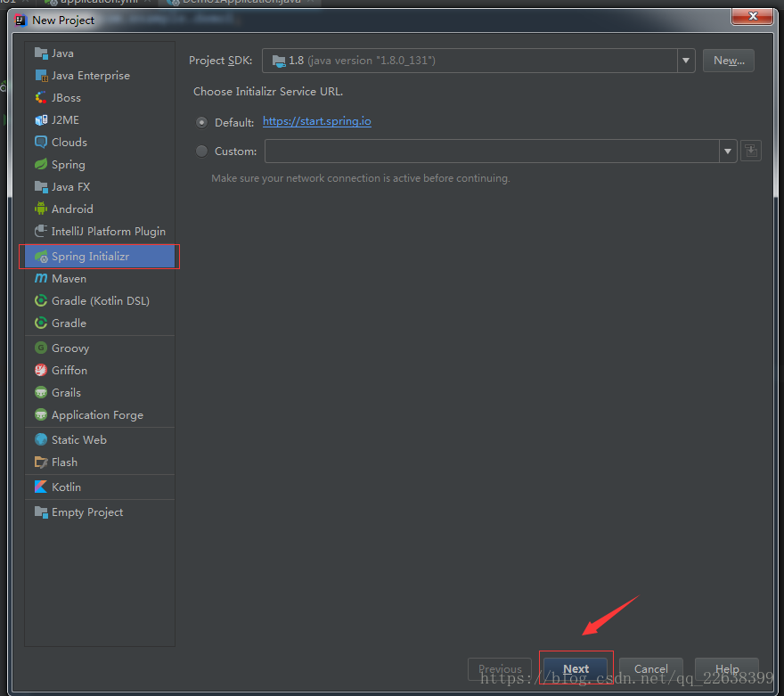Select the Static Web text label
The image size is (784, 696).
[79, 440]
